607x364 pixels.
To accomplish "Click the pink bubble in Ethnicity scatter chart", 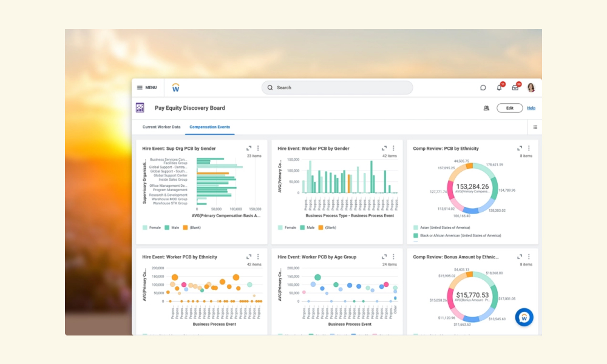I will [184, 285].
